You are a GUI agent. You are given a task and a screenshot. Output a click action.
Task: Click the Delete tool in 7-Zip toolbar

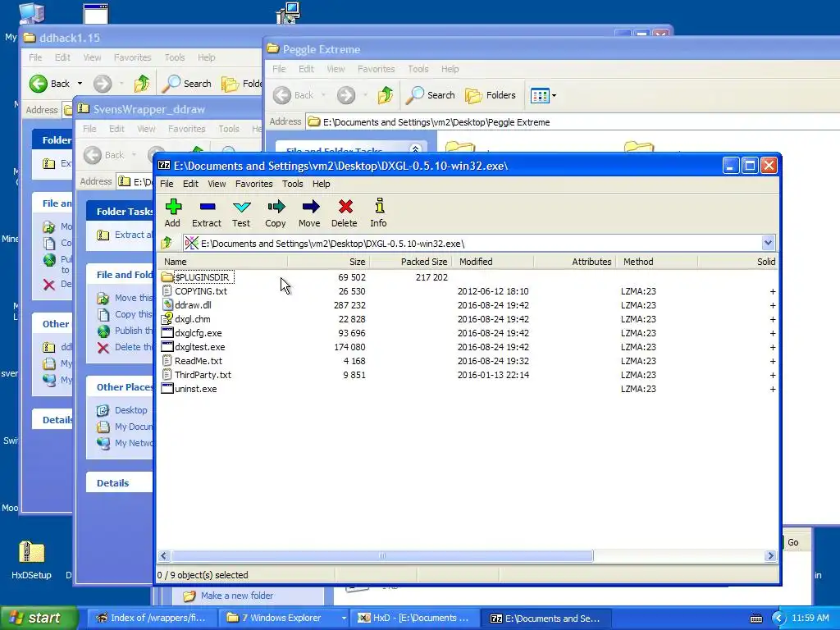[x=345, y=212]
